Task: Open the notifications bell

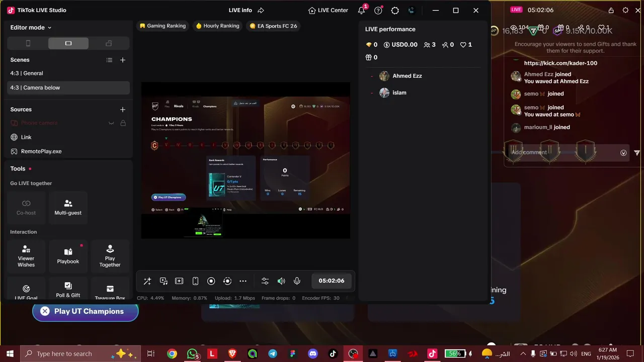Action: (361, 10)
